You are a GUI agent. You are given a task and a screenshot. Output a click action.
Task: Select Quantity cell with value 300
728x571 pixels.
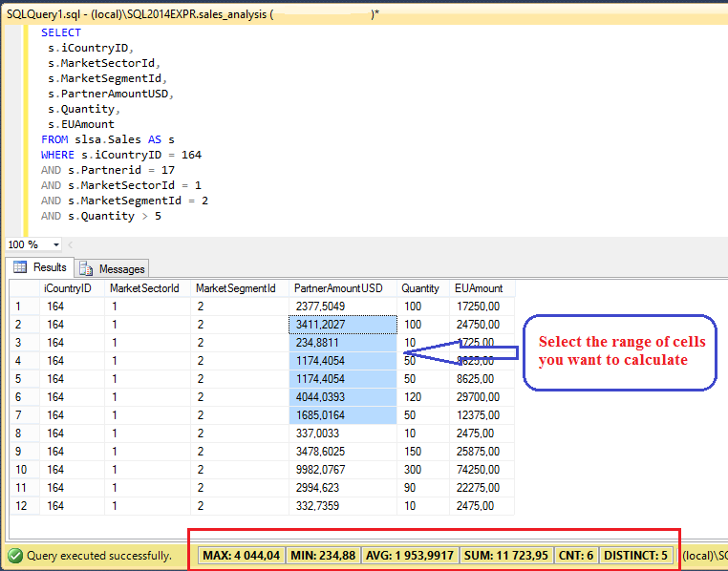click(x=423, y=469)
